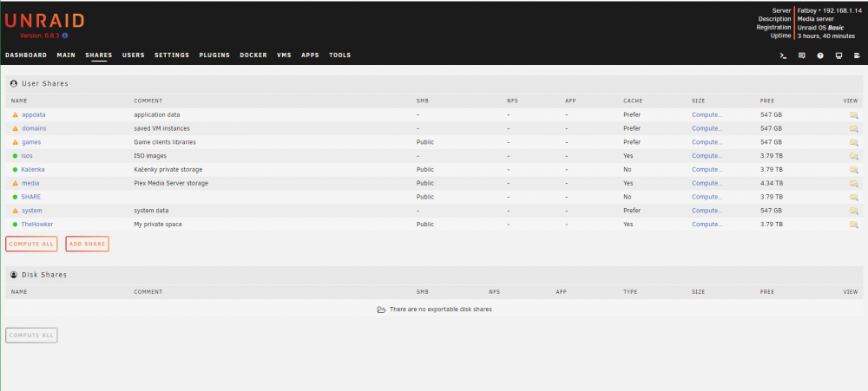
Task: Open the media share link
Action: 30,183
